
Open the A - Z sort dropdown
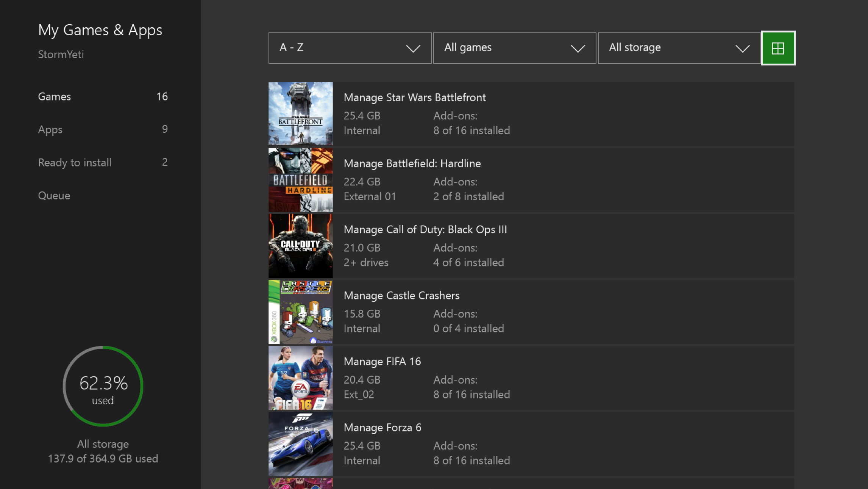[x=350, y=48]
